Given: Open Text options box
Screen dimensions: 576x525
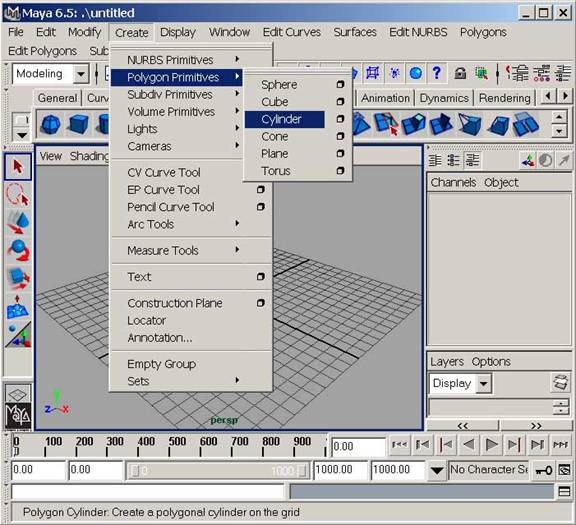Looking at the screenshot, I should (260, 277).
